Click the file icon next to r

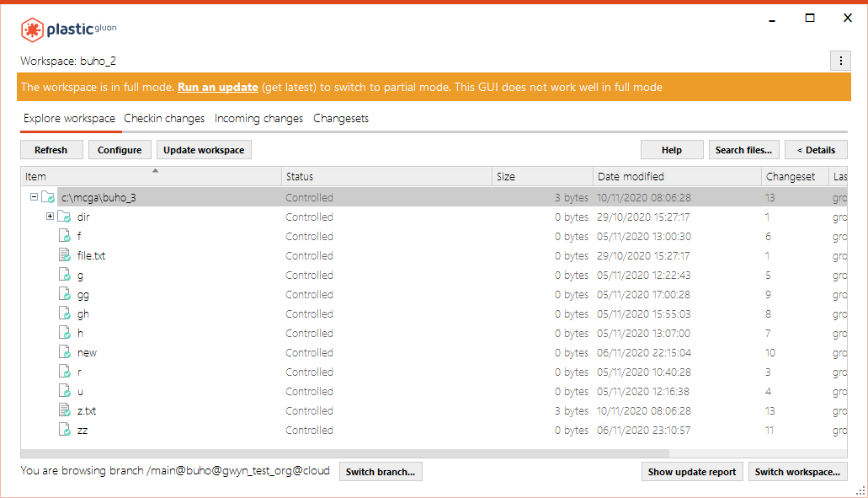[x=65, y=372]
